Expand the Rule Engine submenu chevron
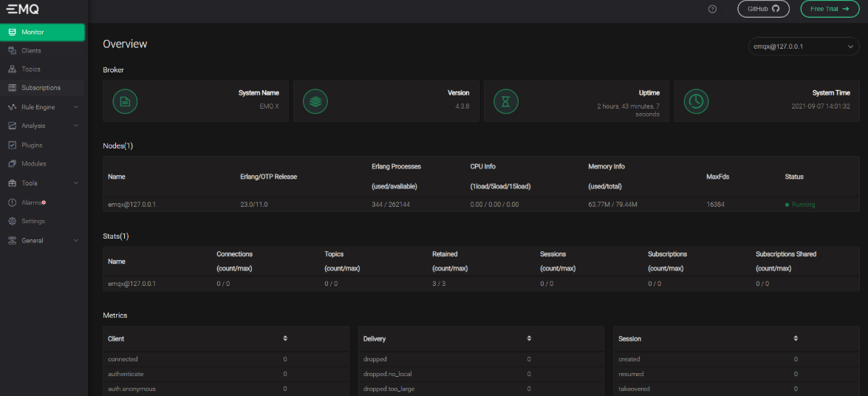This screenshot has height=396, width=868. (x=76, y=107)
